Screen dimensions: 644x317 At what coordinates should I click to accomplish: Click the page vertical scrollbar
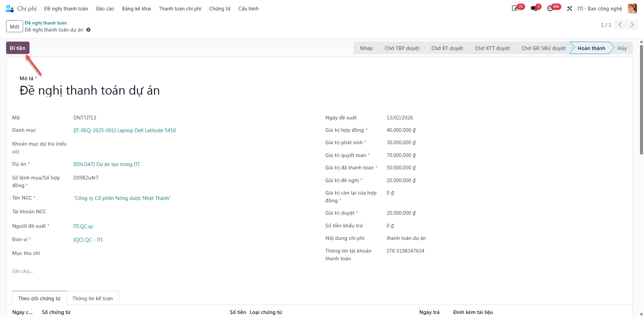coord(641,101)
